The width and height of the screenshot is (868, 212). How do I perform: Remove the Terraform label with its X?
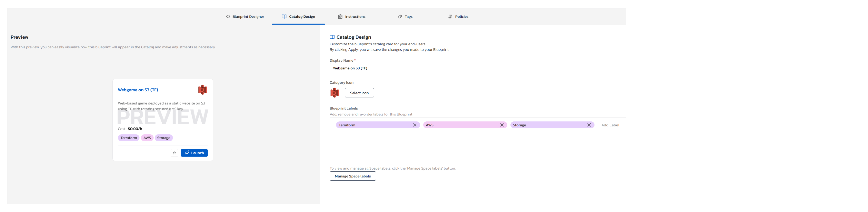[415, 125]
